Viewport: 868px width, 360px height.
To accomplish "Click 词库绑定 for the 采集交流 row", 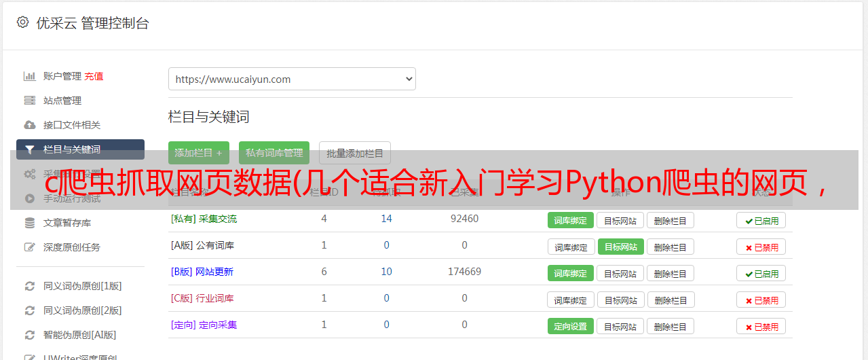I will (x=571, y=220).
